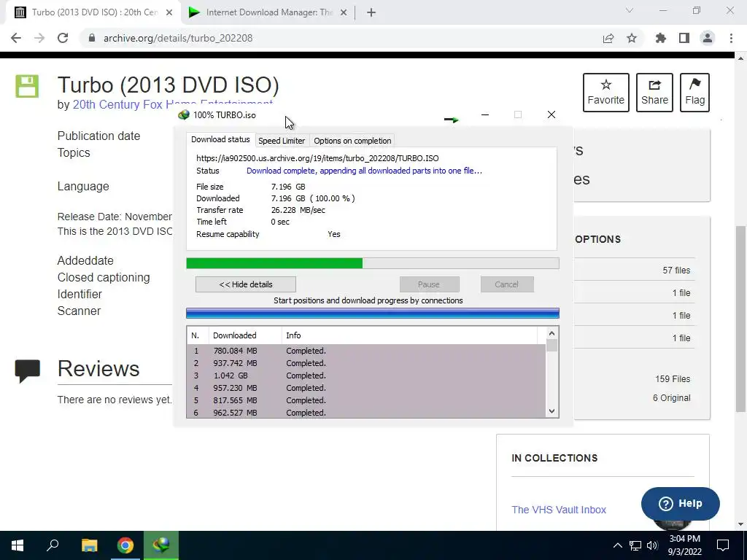Click the Share button on archive page
The image size is (747, 560).
click(654, 93)
